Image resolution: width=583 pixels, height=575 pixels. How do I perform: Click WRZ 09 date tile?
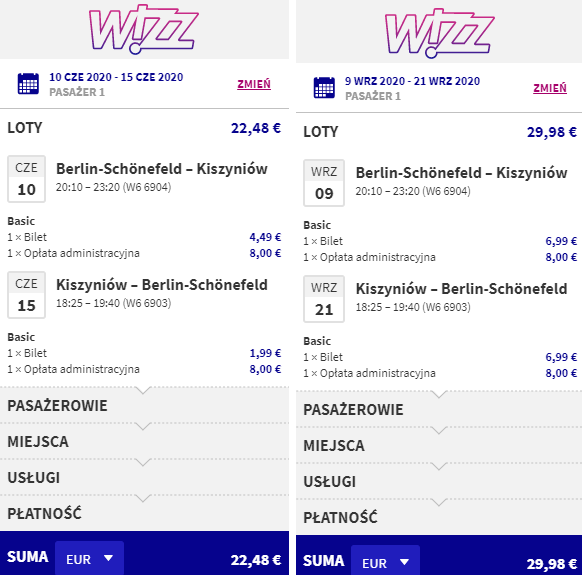324,183
